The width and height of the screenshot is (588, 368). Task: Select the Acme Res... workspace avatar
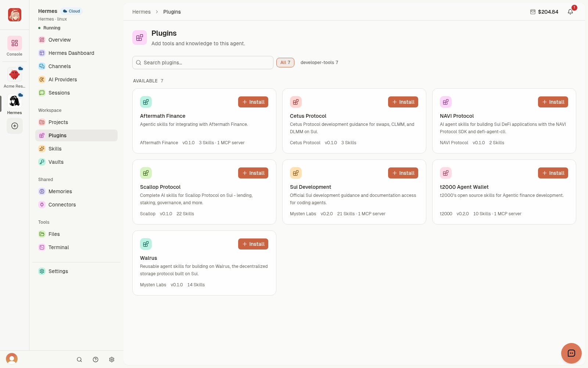[14, 74]
